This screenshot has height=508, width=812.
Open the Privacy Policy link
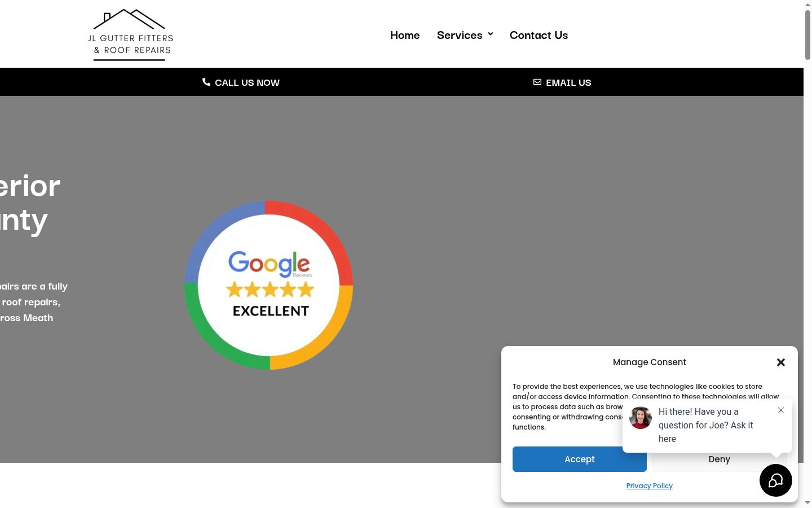[650, 485]
